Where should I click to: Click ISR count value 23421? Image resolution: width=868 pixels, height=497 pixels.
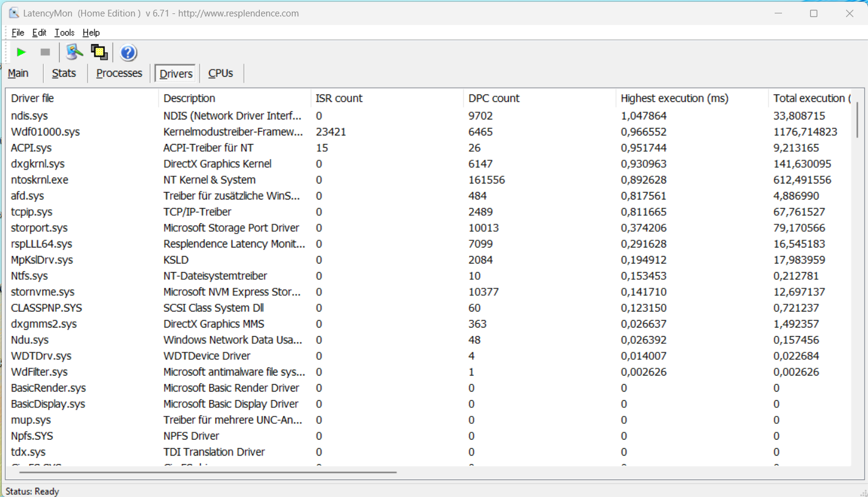[331, 132]
